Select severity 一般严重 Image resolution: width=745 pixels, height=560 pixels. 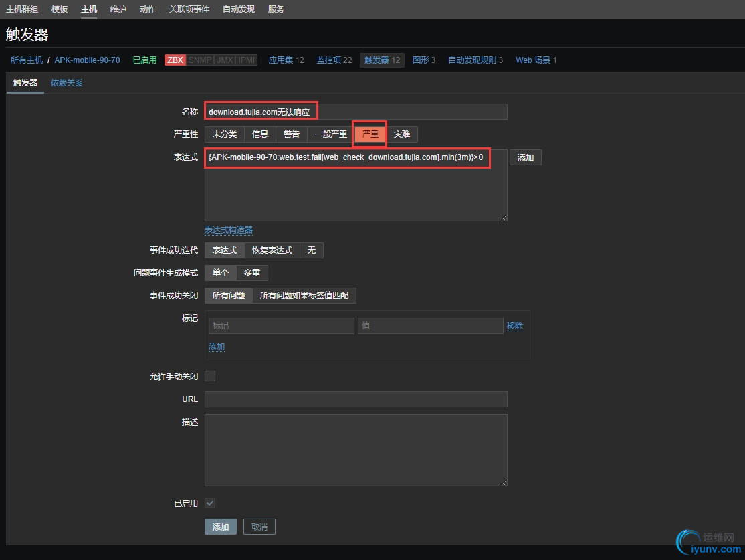click(x=330, y=134)
